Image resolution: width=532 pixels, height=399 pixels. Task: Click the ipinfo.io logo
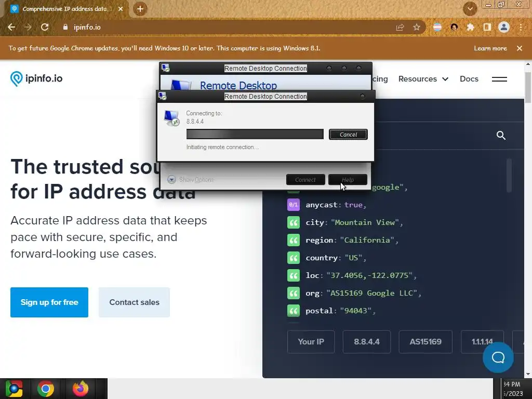pos(36,79)
